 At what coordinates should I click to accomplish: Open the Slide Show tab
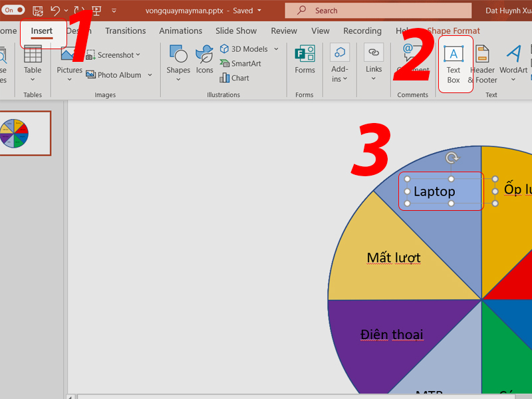235,31
